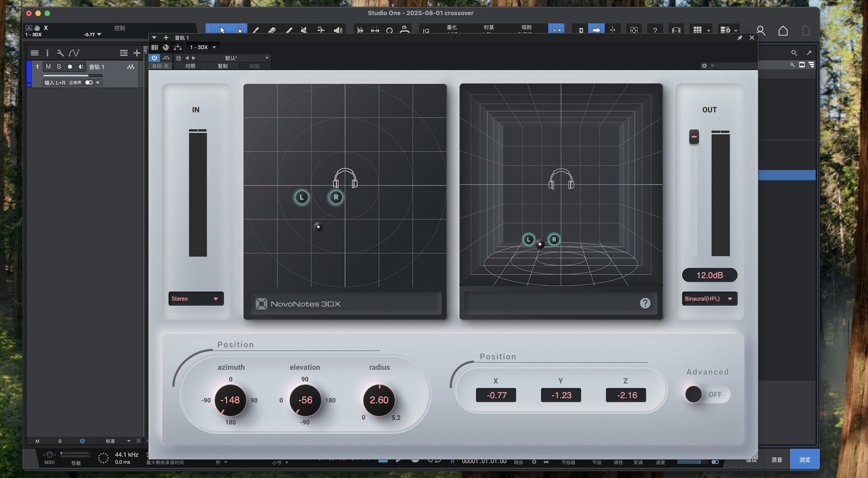Select the Range selection tool
Viewport: 868px width, 478px height.
tap(239, 30)
